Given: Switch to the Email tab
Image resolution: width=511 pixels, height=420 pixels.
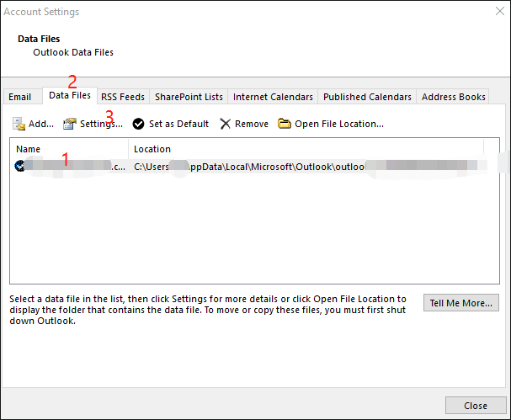Looking at the screenshot, I should 20,97.
